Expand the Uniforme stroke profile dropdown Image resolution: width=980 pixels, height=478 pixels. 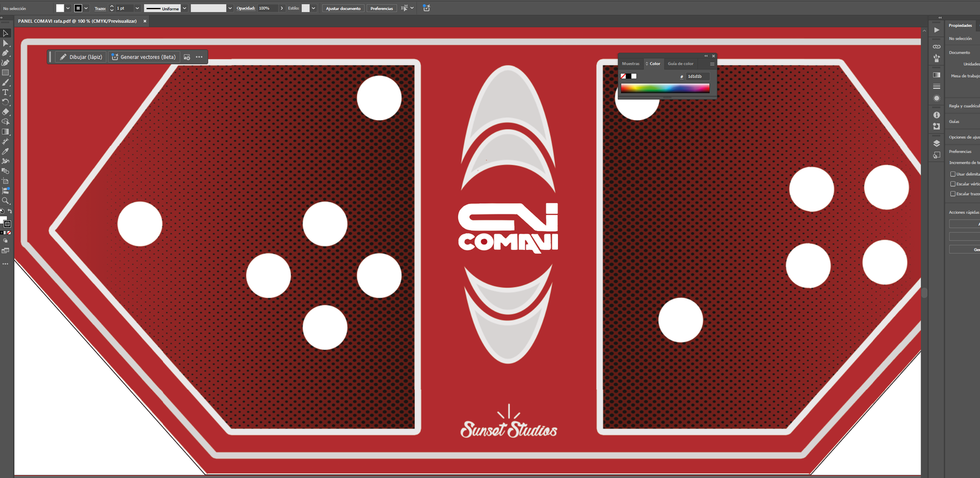click(x=184, y=9)
